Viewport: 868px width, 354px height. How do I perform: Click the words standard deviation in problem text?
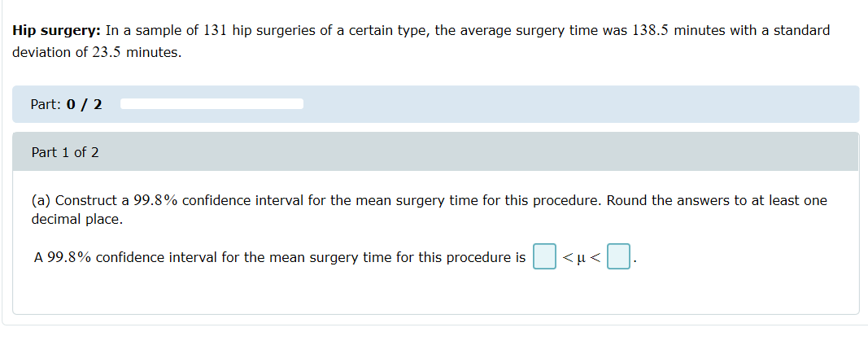tap(801, 30)
